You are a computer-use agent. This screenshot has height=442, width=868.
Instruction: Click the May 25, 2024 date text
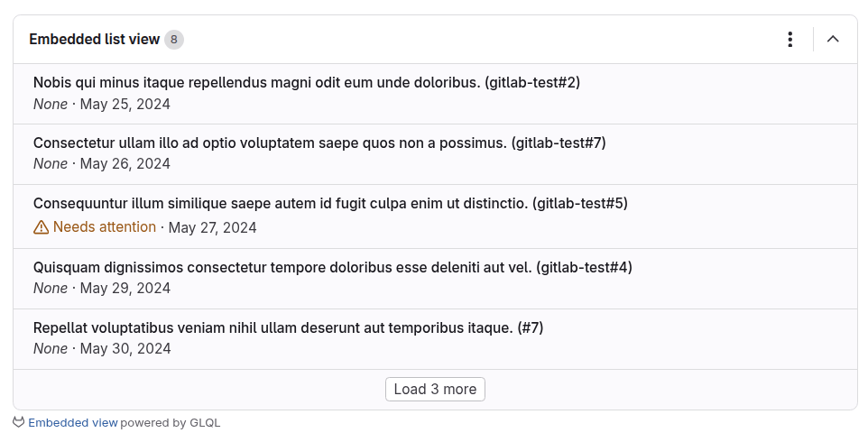(x=125, y=104)
